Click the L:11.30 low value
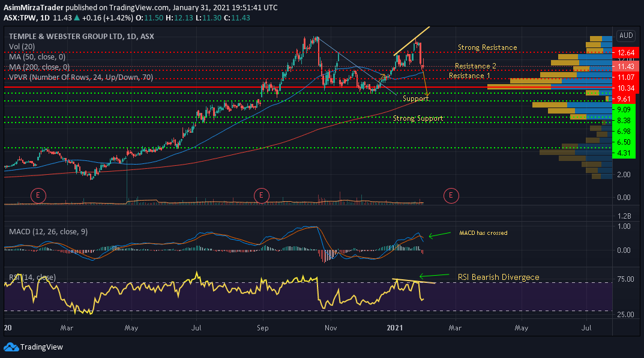Viewport: 644px width, 358px height. pyautogui.click(x=208, y=17)
